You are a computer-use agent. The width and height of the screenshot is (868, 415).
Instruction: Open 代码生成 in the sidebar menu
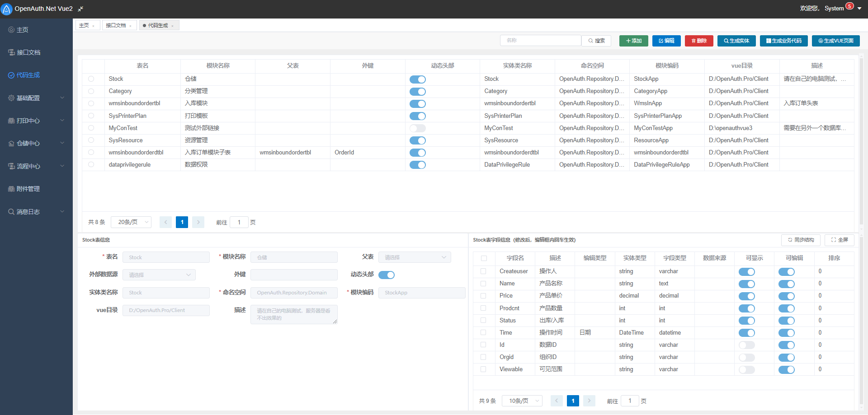(28, 75)
